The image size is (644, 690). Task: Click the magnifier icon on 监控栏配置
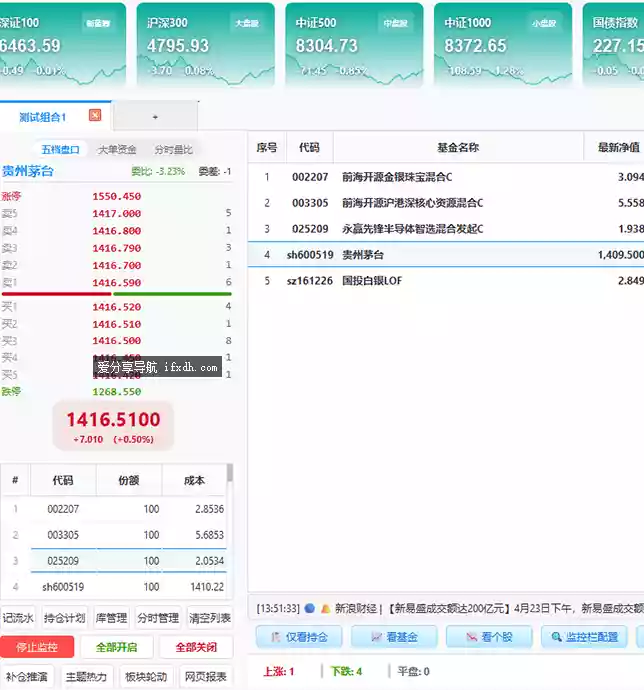coord(556,637)
